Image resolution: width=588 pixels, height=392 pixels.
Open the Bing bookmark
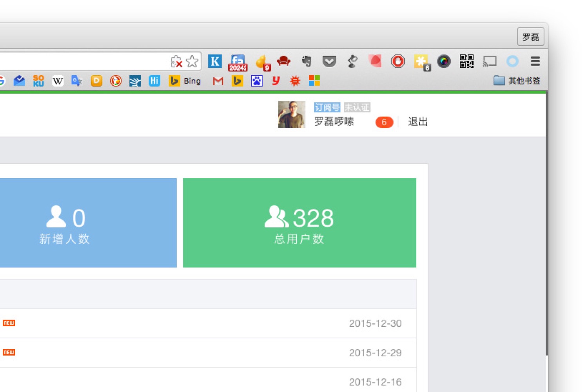coord(185,81)
